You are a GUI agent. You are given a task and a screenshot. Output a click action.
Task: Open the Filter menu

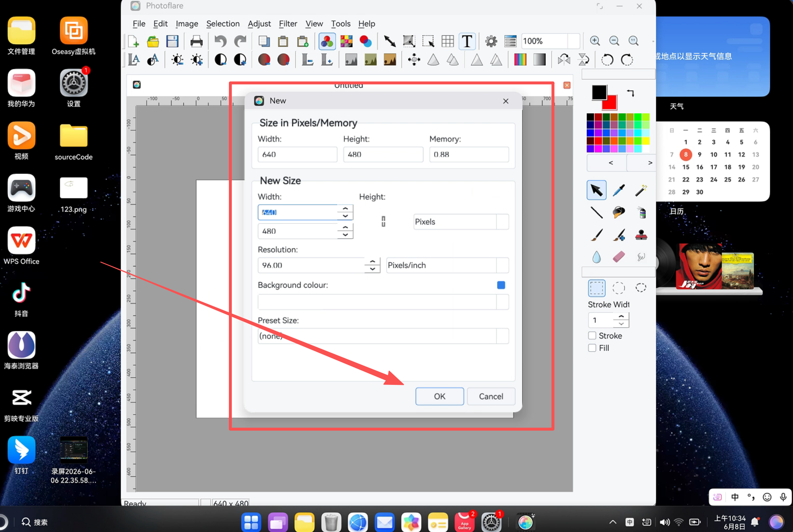tap(288, 23)
